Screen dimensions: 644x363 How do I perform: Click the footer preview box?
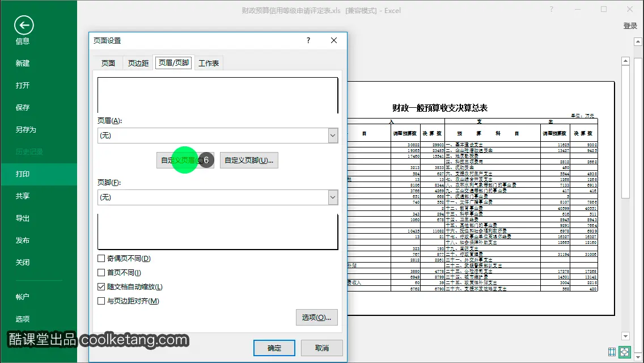[x=218, y=231]
